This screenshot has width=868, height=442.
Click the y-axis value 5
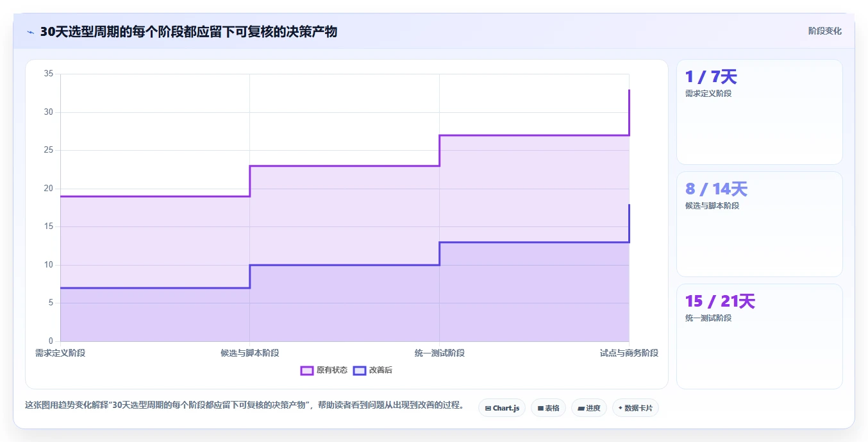51,303
